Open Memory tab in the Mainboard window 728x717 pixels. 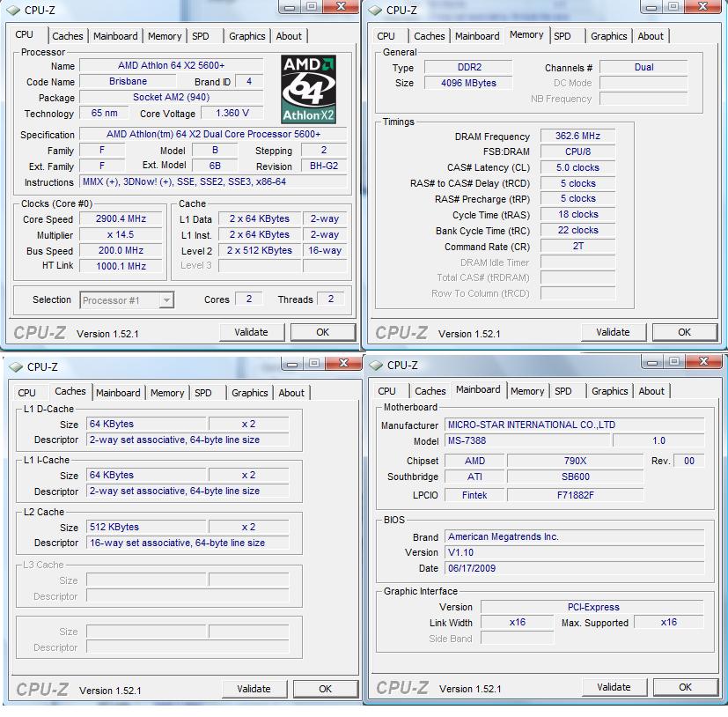pyautogui.click(x=527, y=391)
